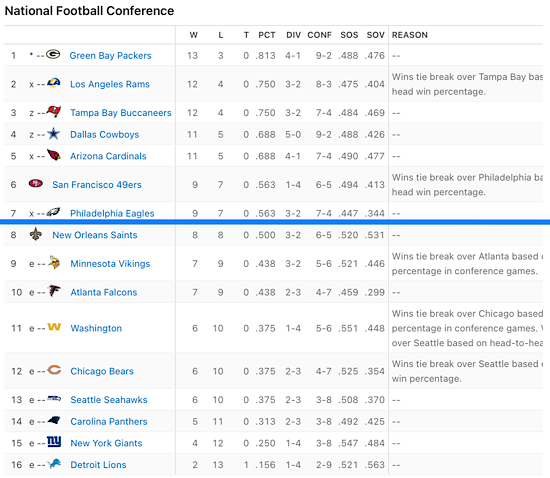Viewport: 550px width, 478px height.
Task: Click the Dallas Cowboys star logo
Action: (x=53, y=134)
